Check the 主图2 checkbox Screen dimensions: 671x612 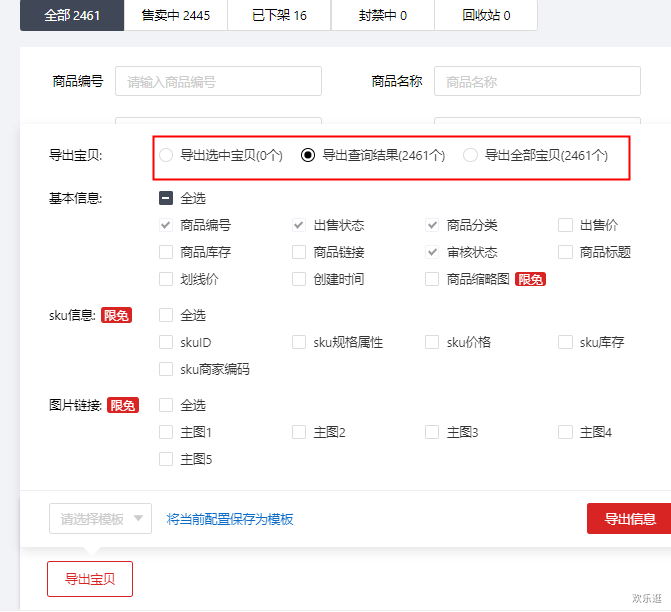click(299, 432)
